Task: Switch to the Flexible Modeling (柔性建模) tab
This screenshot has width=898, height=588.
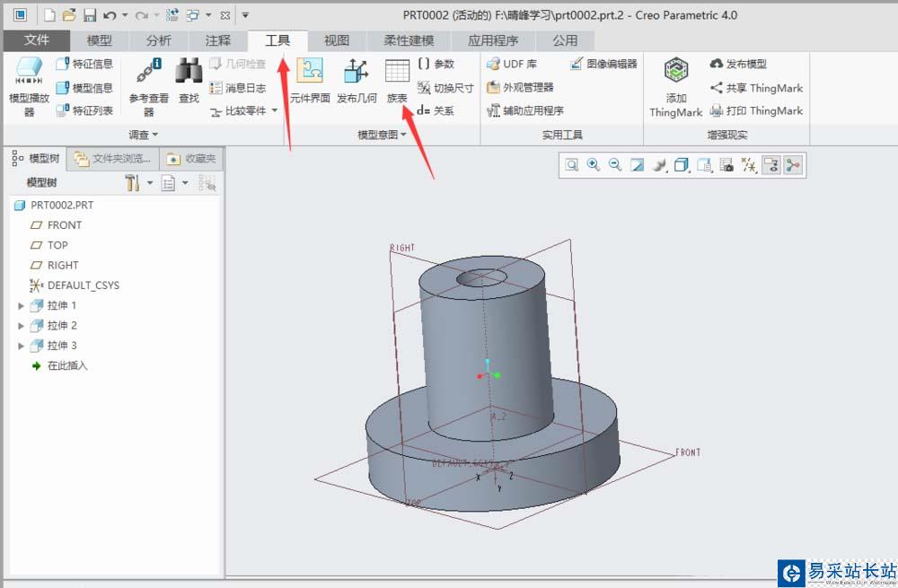Action: pyautogui.click(x=409, y=40)
